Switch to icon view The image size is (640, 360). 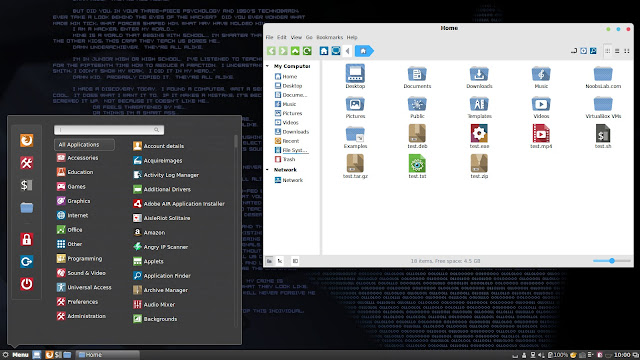pos(608,51)
